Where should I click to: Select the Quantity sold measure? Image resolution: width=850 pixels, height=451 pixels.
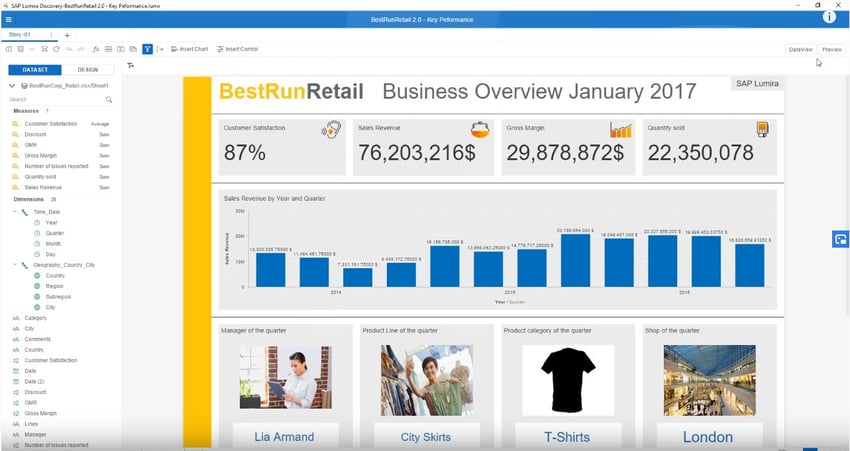pos(40,177)
